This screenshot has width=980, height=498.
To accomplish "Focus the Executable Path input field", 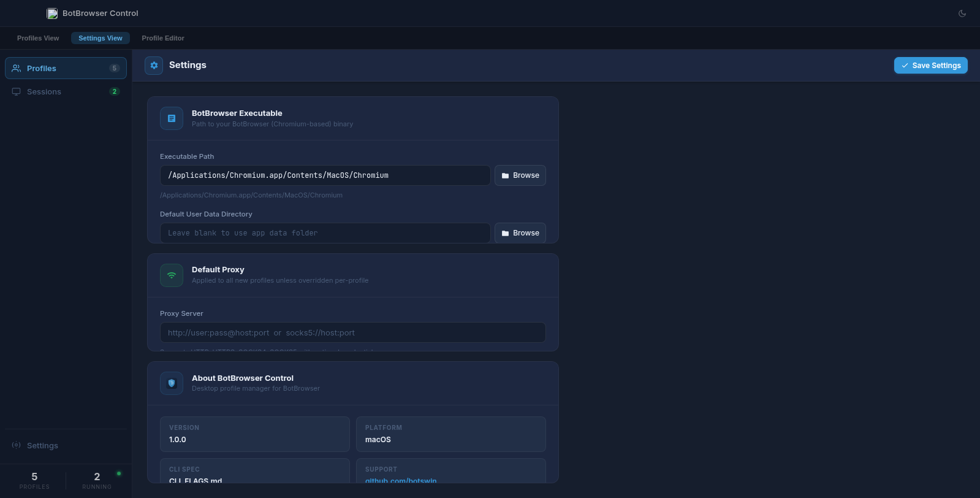I will (x=325, y=175).
